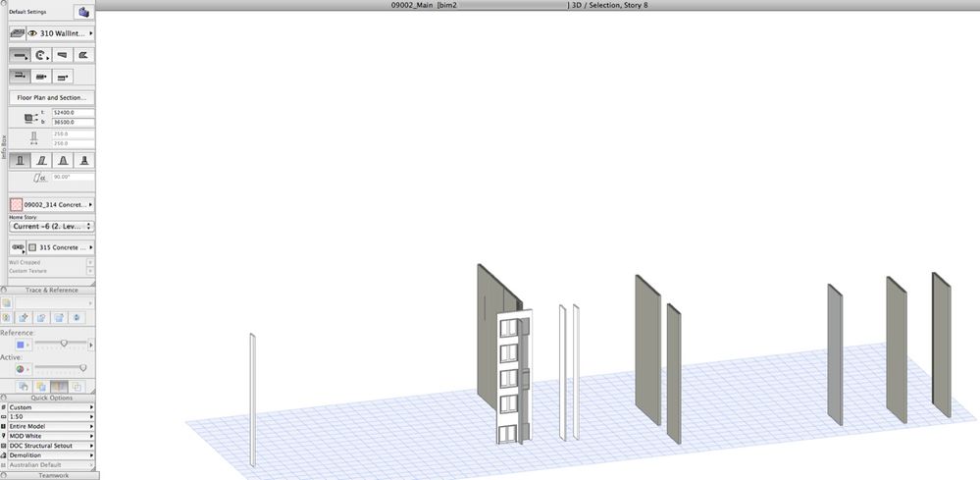Click the first Trace & Reference tool icon

tap(6, 317)
